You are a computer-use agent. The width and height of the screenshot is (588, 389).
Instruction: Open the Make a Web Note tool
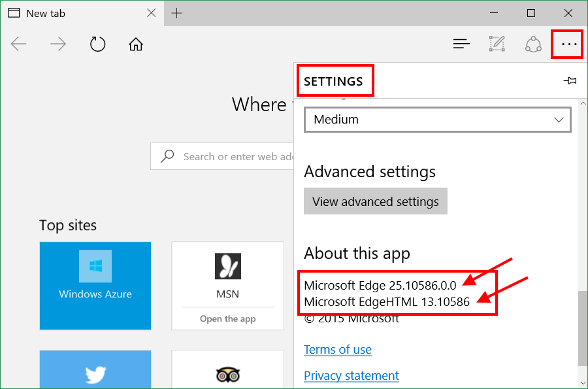(x=497, y=44)
